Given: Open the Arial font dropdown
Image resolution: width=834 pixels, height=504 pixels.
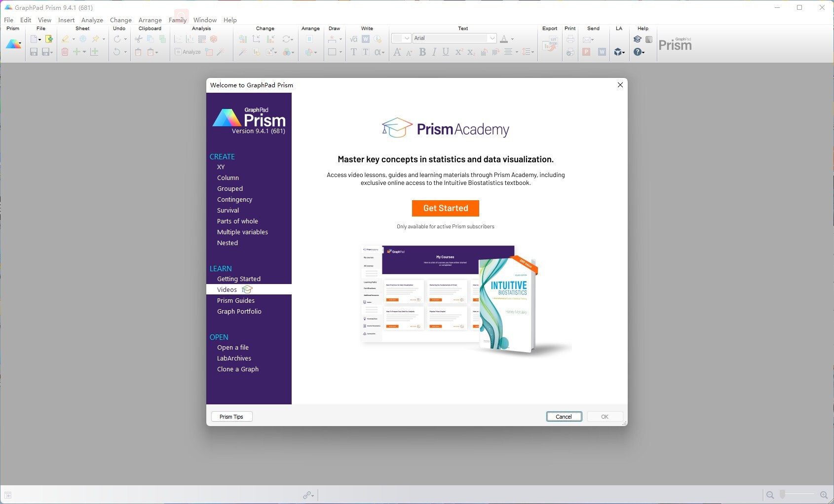Looking at the screenshot, I should (492, 38).
